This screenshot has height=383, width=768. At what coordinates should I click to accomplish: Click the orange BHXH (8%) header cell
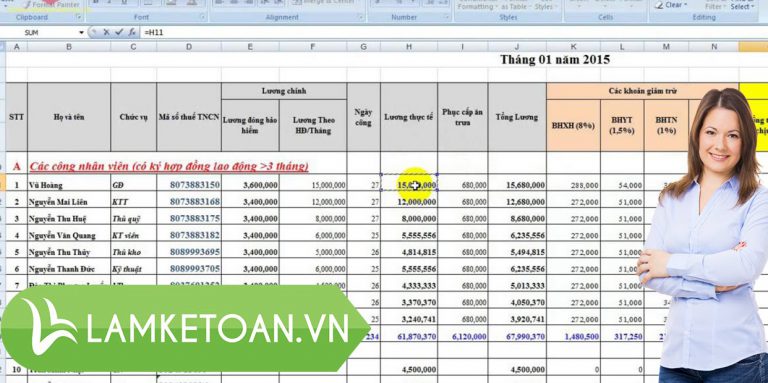pyautogui.click(x=573, y=125)
